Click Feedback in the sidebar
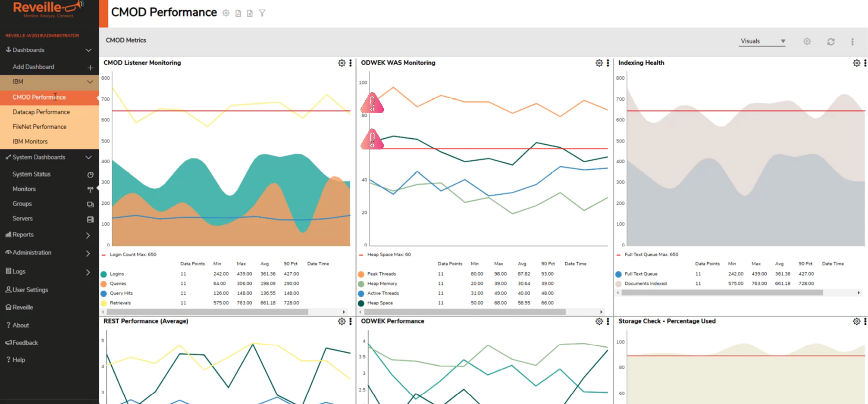 (22, 343)
